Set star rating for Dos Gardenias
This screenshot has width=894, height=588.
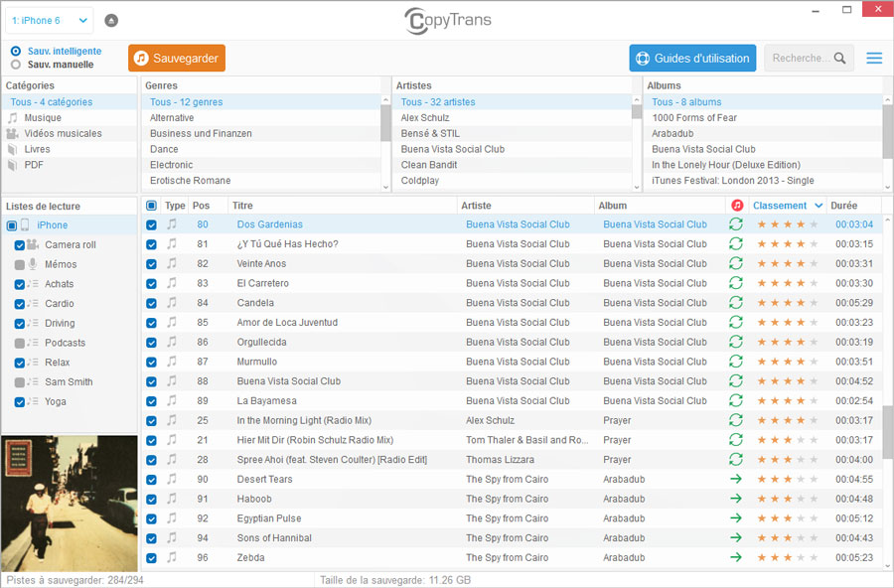[787, 224]
